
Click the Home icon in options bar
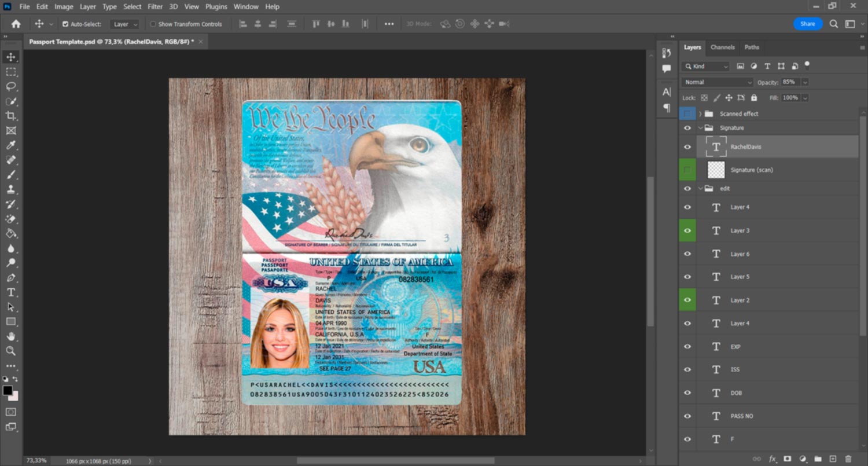pyautogui.click(x=16, y=24)
